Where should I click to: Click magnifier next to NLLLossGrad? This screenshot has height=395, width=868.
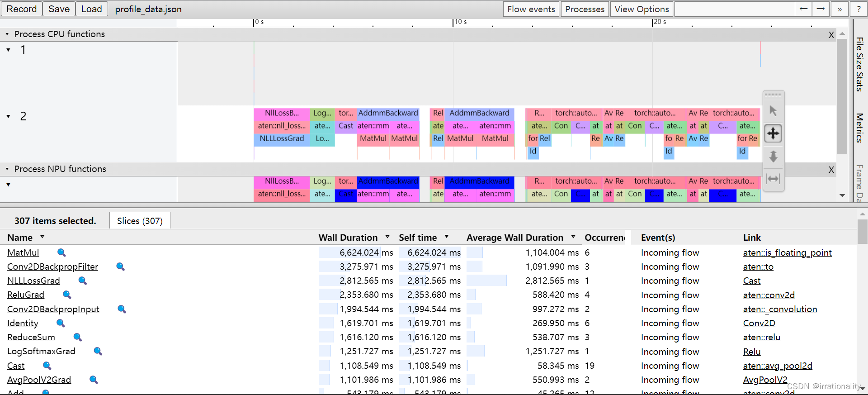[82, 281]
